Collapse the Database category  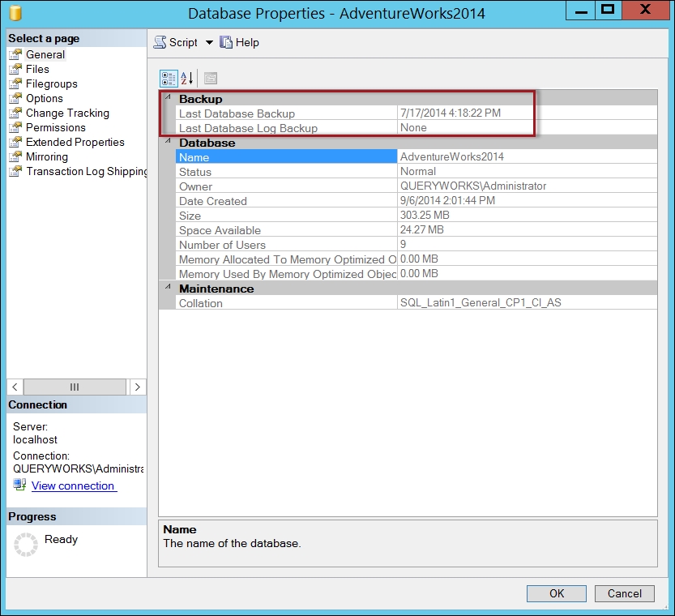click(x=168, y=141)
